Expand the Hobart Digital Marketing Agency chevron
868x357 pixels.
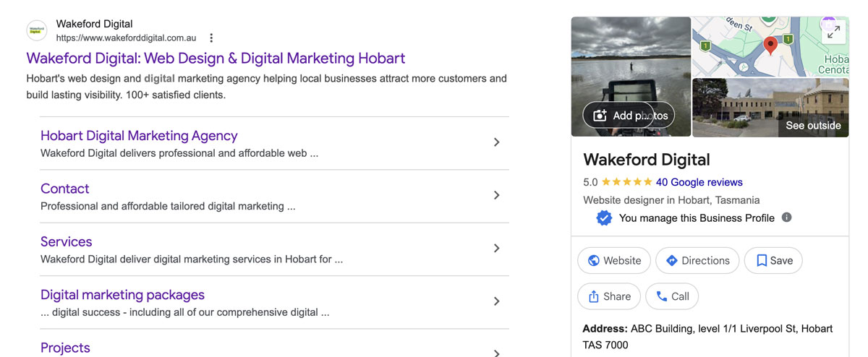point(496,142)
